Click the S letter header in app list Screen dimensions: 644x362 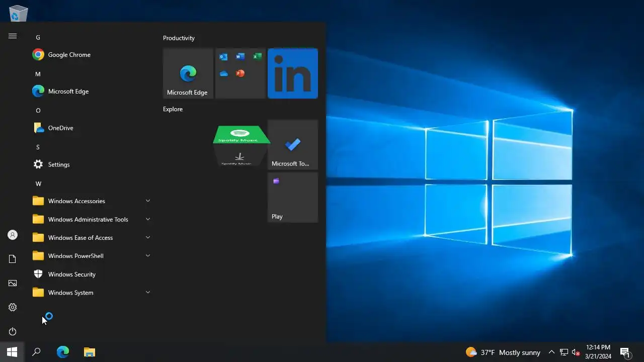(x=38, y=147)
